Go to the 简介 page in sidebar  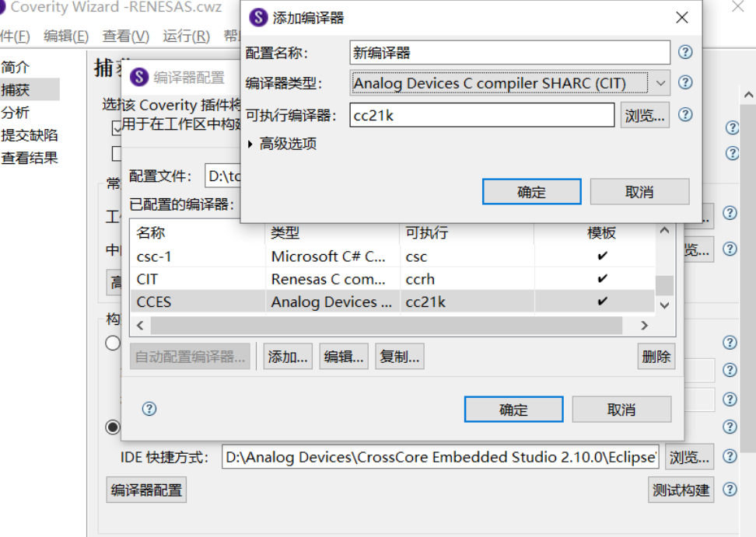tap(16, 67)
